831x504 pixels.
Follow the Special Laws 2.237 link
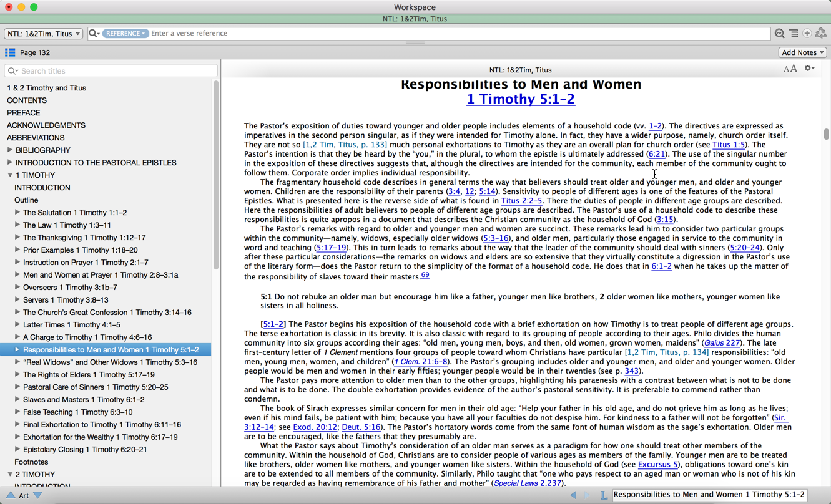tap(528, 483)
